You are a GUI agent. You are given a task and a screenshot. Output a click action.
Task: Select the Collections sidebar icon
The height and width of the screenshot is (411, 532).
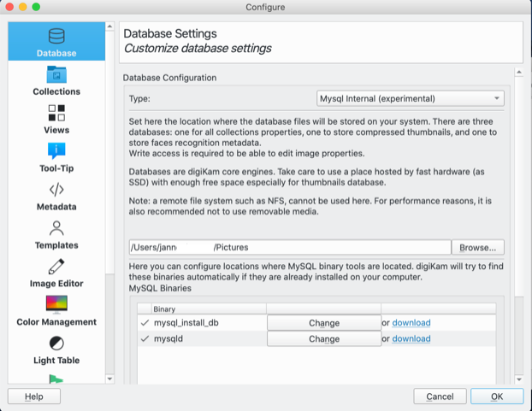pyautogui.click(x=56, y=75)
